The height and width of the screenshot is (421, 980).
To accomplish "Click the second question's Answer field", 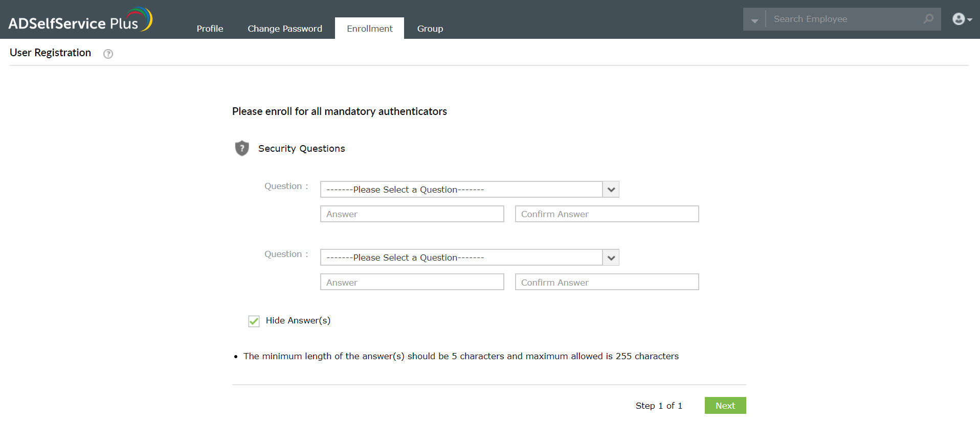I will pyautogui.click(x=412, y=282).
